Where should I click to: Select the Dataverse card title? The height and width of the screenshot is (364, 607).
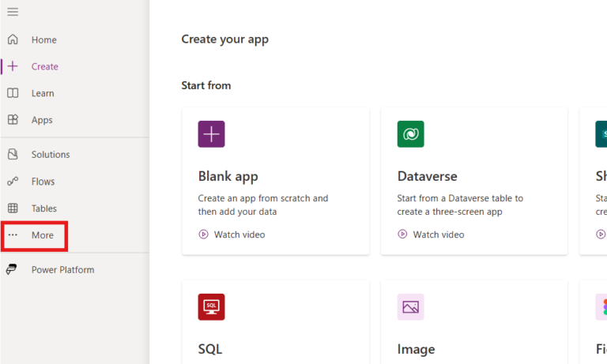point(427,176)
